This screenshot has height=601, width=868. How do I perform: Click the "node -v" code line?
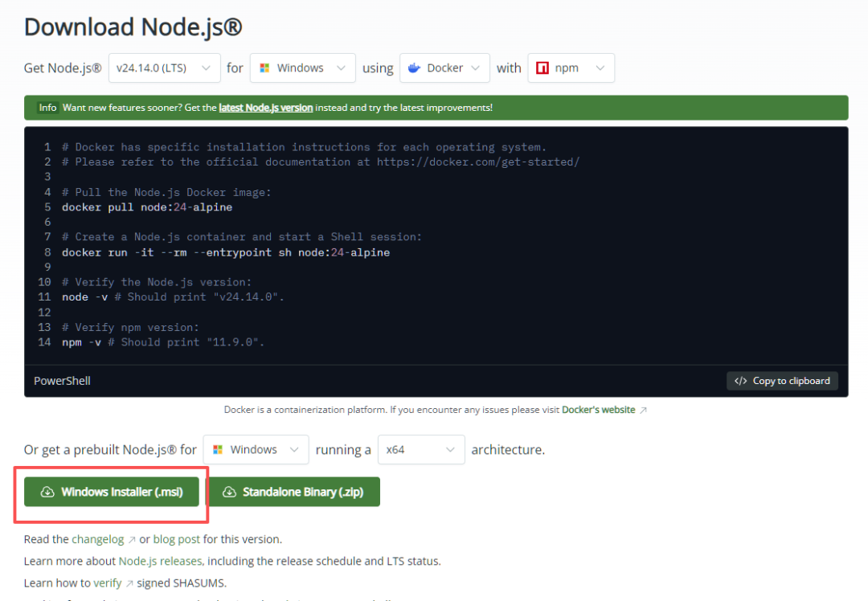(173, 297)
